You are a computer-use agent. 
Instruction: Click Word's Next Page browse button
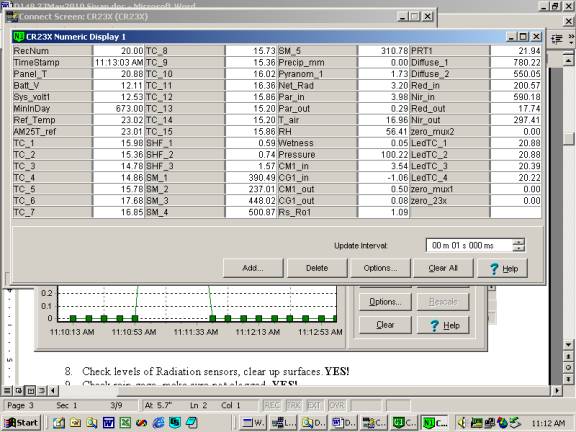pyautogui.click(x=568, y=379)
